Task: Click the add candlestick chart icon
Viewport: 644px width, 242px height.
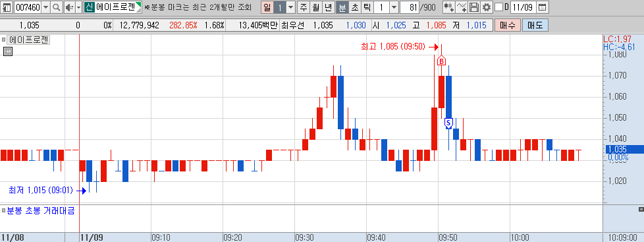Action: click(449, 7)
